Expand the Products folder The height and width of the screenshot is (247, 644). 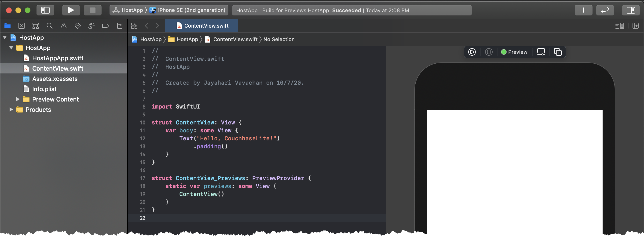11,109
